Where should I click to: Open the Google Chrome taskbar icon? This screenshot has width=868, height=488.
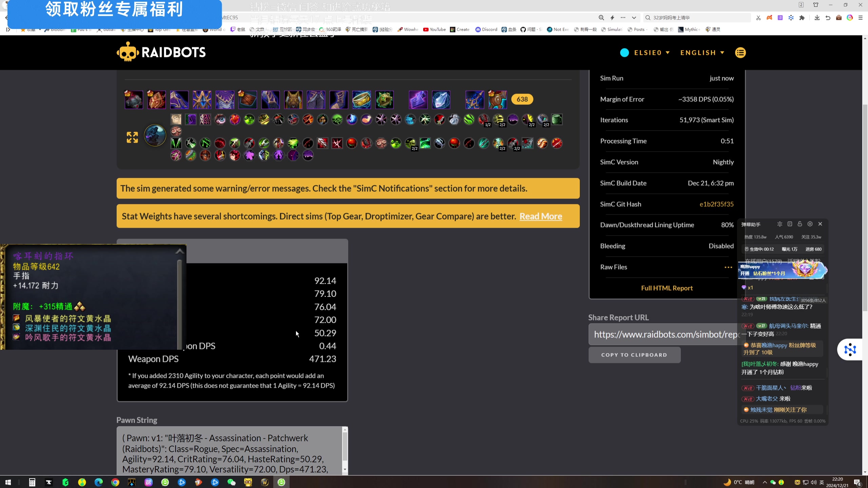(115, 482)
